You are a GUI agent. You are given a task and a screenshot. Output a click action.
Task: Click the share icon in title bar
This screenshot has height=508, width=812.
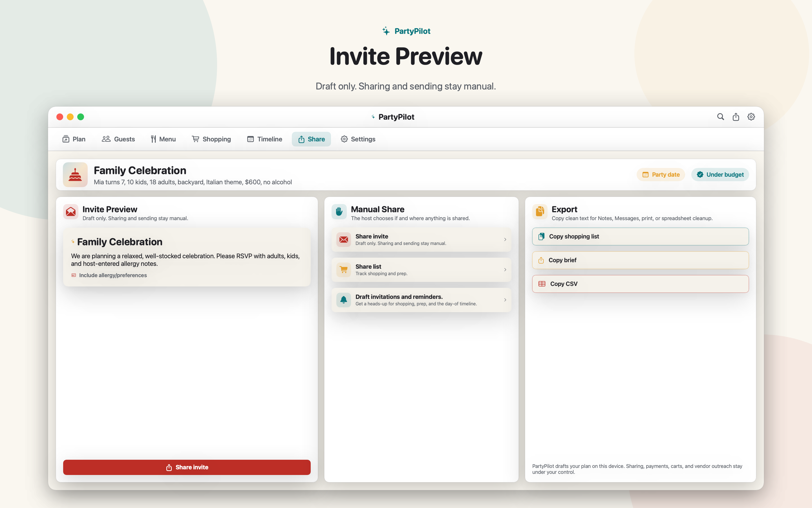pos(736,117)
